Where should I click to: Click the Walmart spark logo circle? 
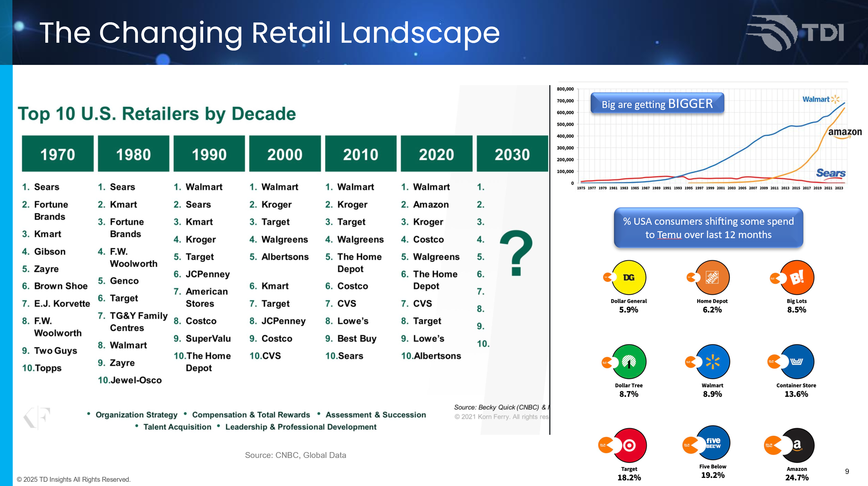pyautogui.click(x=712, y=362)
